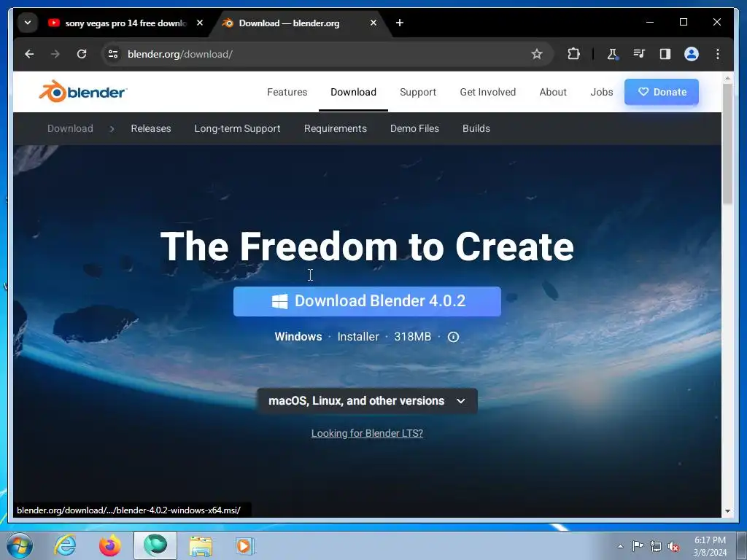Open the Support menu item

click(x=418, y=92)
